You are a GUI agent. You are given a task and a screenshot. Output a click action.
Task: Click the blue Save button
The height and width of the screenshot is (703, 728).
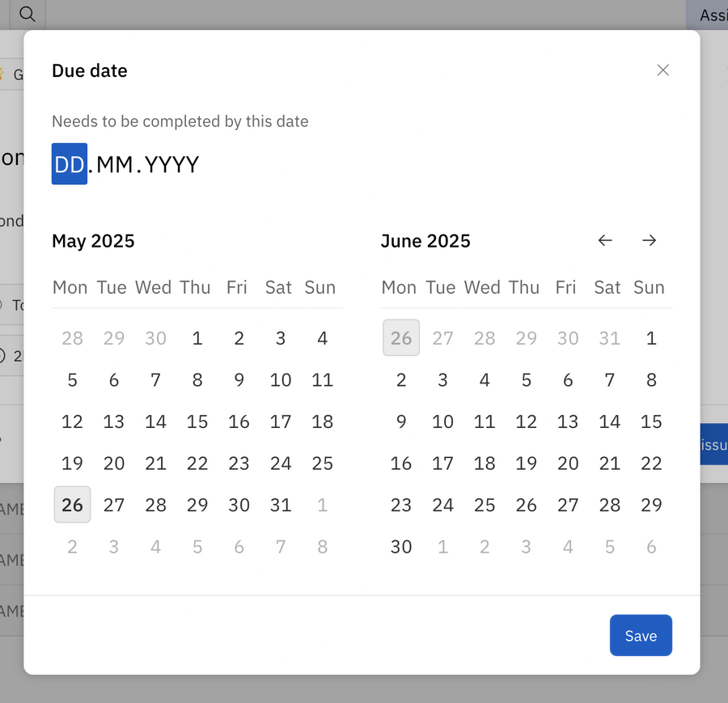point(641,635)
